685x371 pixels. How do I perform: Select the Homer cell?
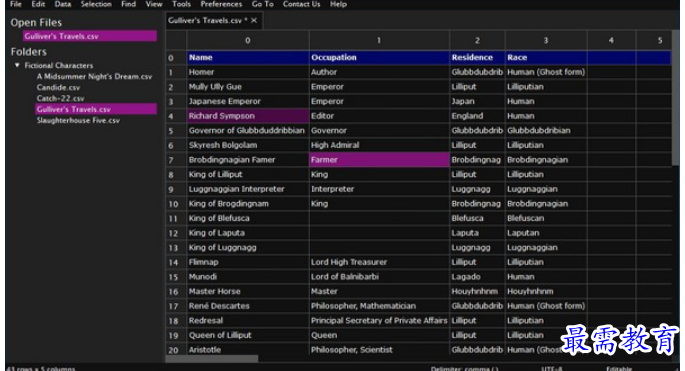(x=248, y=72)
